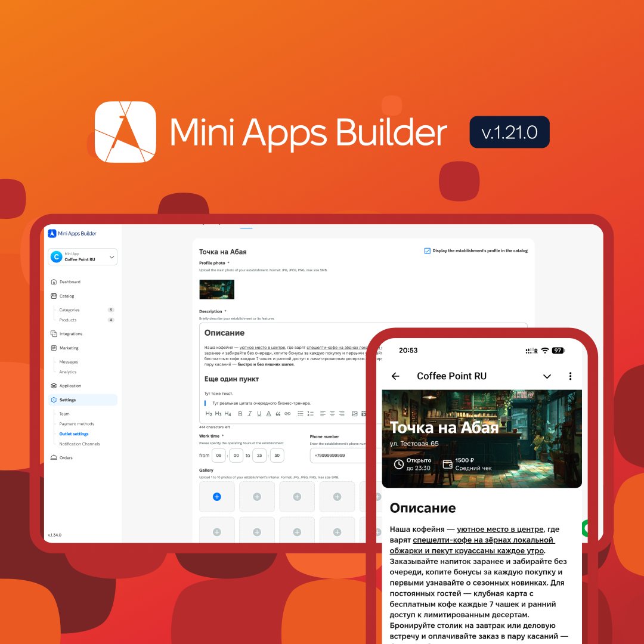644x644 pixels.
Task: Create a bulleted list in editor
Action: pyautogui.click(x=300, y=414)
